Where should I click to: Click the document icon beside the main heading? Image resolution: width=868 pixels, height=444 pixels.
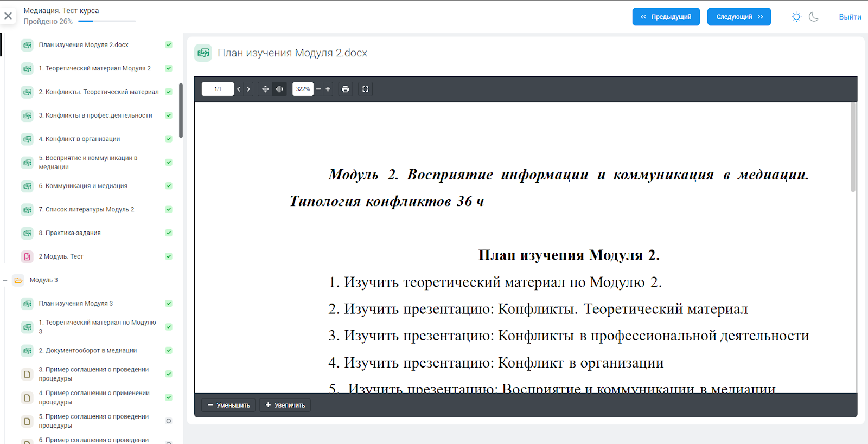tap(203, 53)
